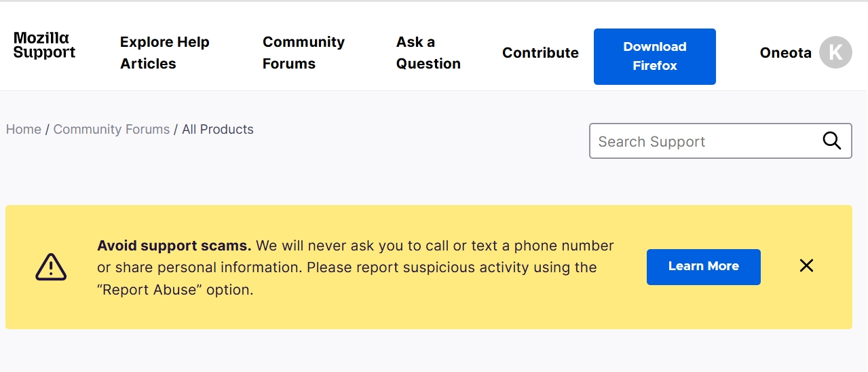Open Community Forums in the top navigation

(303, 53)
